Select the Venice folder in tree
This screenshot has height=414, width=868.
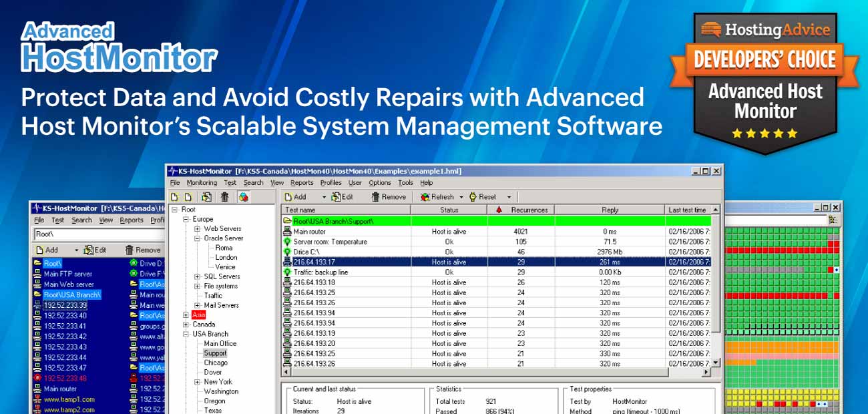tap(225, 266)
